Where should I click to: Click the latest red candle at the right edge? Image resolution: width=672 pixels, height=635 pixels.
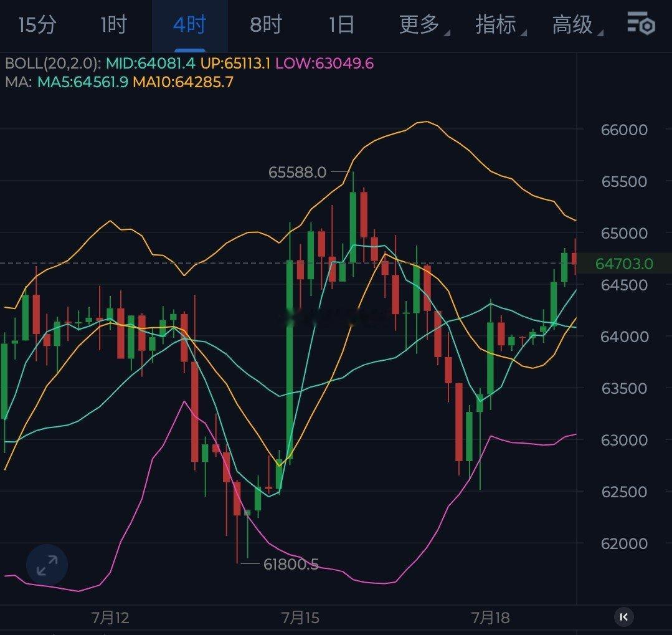pos(575,259)
